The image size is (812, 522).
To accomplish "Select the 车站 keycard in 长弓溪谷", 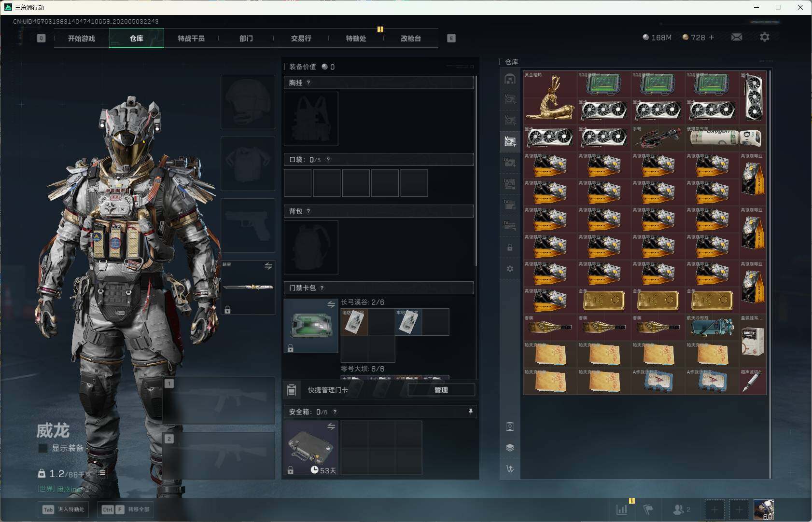I will pos(408,322).
